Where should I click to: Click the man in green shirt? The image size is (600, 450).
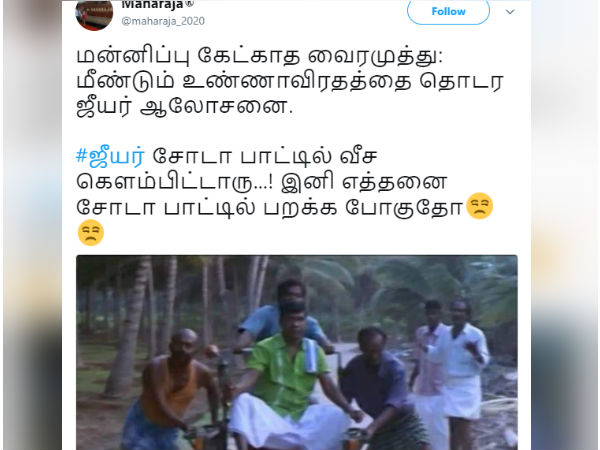[286, 379]
